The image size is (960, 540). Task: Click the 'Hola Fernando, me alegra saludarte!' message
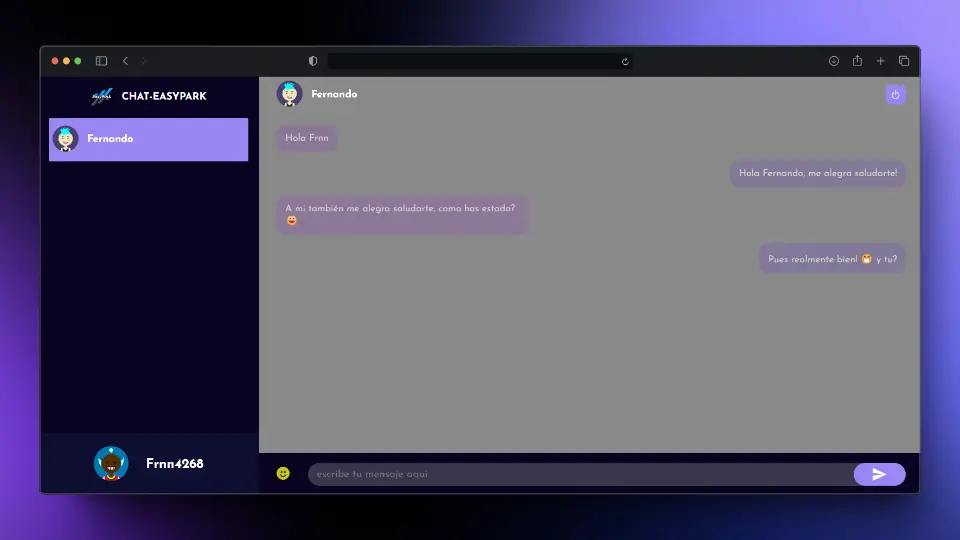pos(818,173)
